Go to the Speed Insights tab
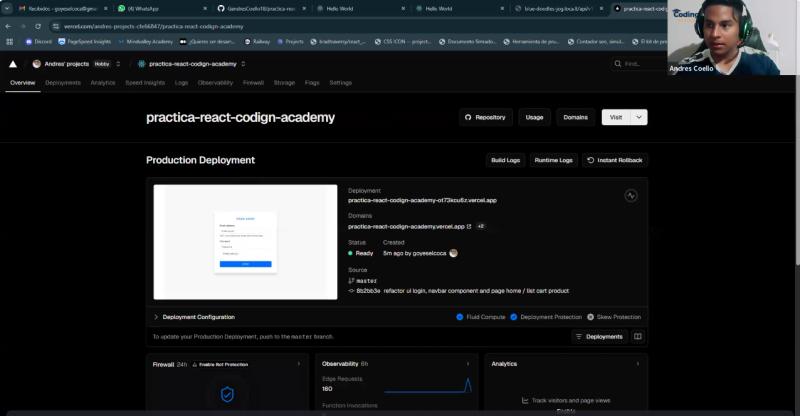 point(145,83)
